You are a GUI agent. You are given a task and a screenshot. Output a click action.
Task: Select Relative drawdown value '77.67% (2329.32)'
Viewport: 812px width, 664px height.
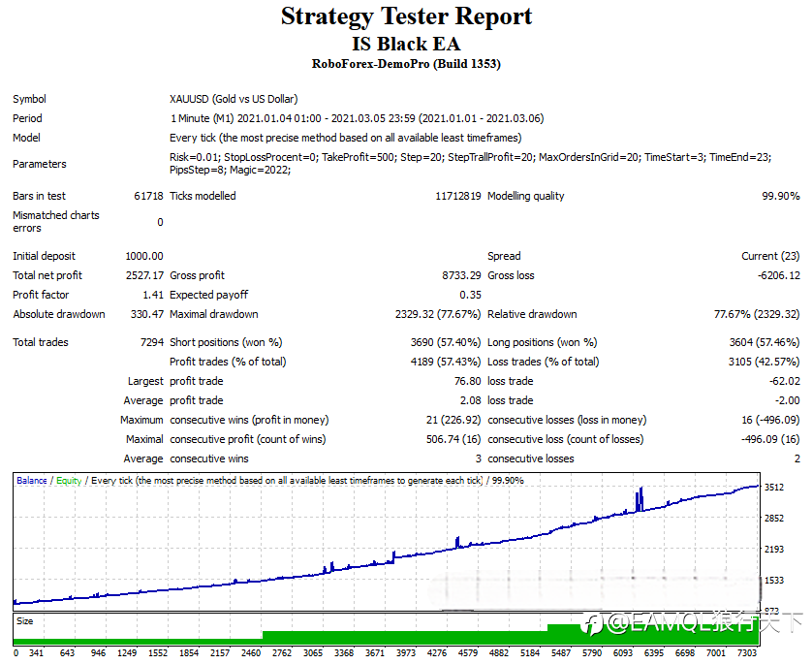[757, 314]
